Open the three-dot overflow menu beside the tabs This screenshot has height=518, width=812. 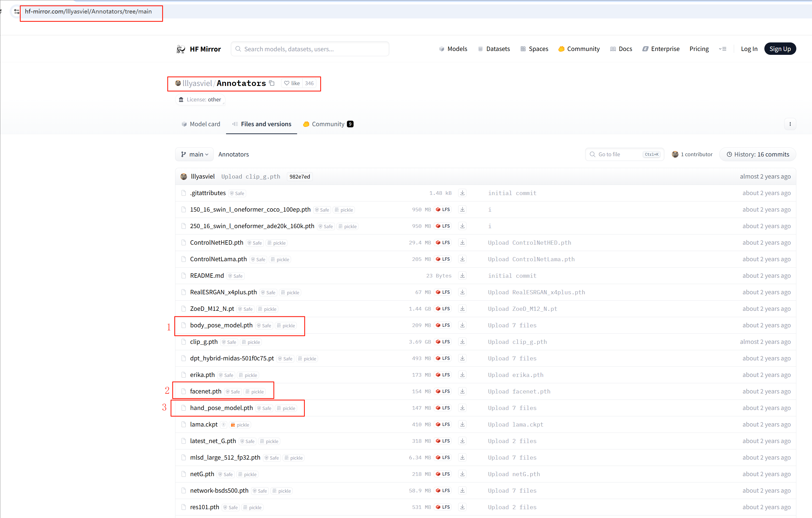pos(790,124)
